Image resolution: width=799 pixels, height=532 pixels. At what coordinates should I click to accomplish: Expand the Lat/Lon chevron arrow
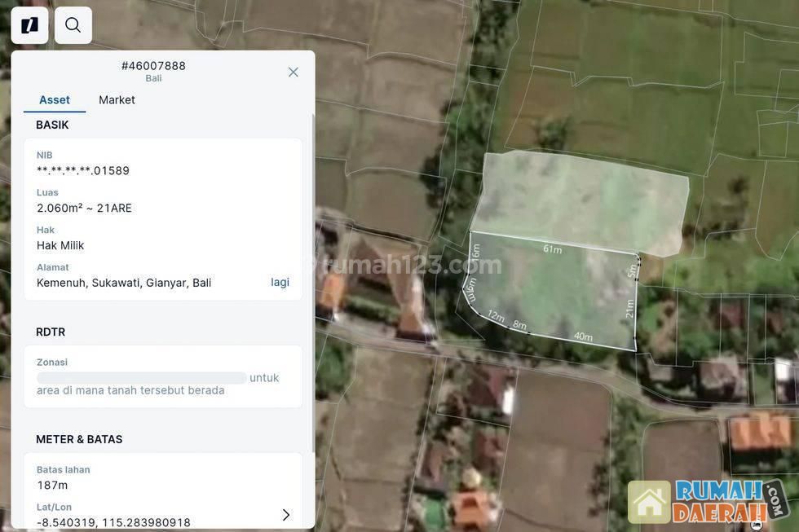285,515
